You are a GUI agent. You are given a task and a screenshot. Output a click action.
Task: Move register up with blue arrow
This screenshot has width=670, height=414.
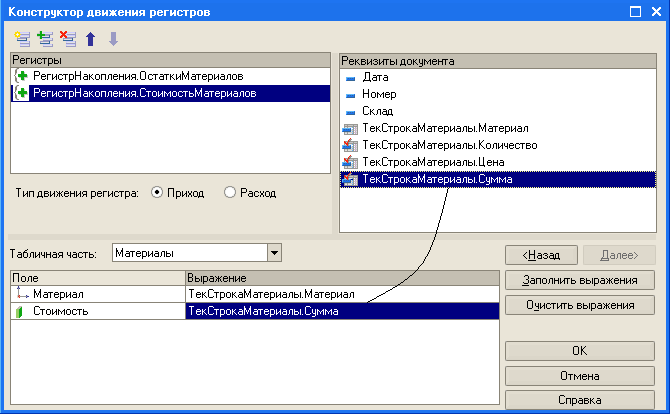91,39
